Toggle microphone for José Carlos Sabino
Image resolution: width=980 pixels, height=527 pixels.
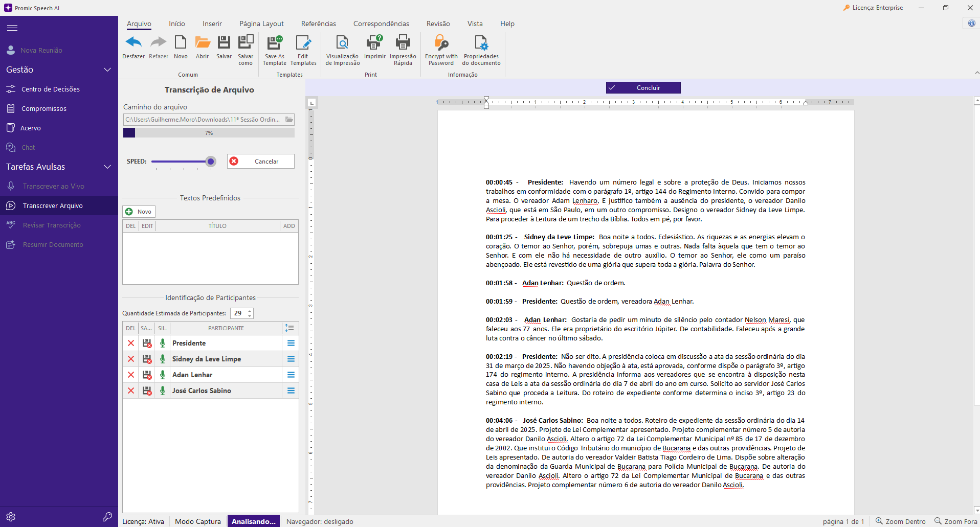[163, 391]
